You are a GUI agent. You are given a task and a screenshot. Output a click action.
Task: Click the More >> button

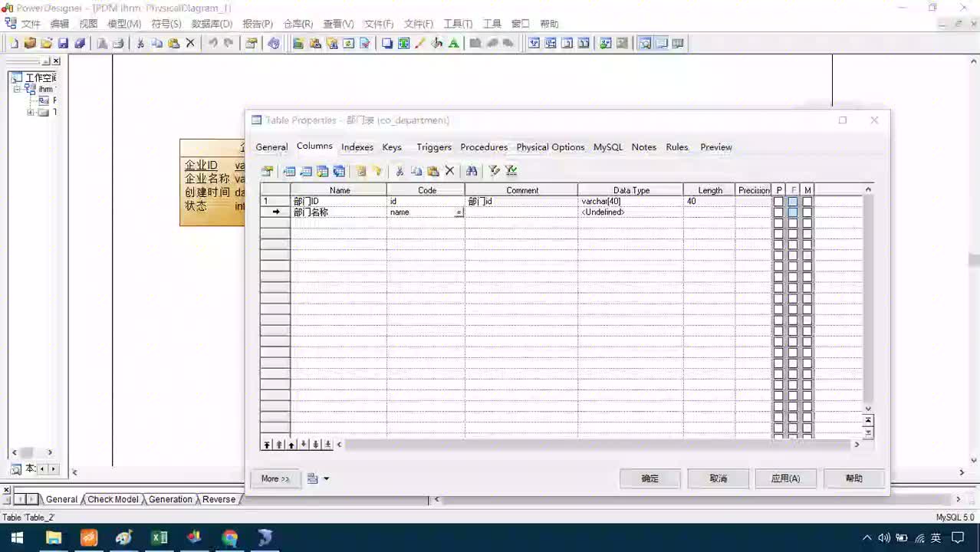coord(275,478)
